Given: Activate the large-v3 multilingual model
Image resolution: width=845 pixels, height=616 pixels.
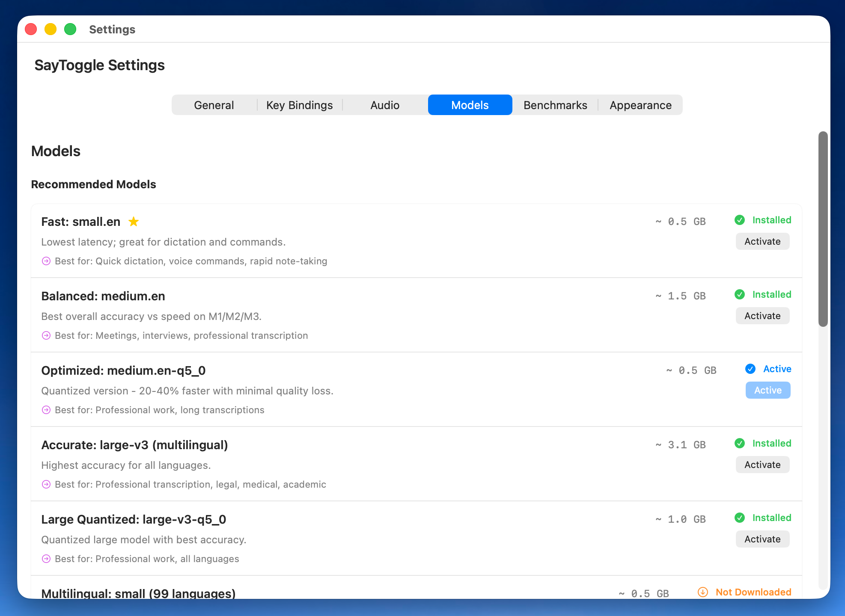Looking at the screenshot, I should click(x=762, y=464).
